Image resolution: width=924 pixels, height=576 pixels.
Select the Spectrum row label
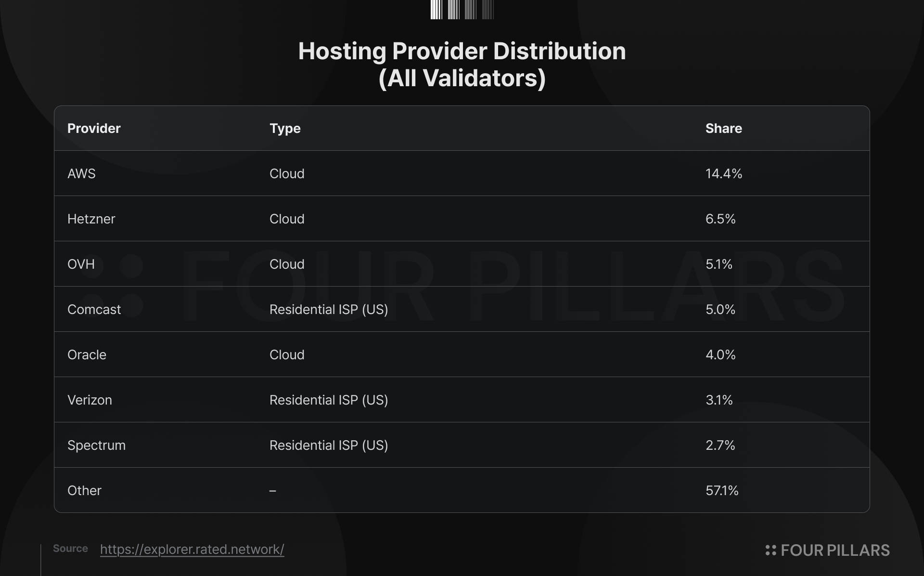click(x=96, y=445)
